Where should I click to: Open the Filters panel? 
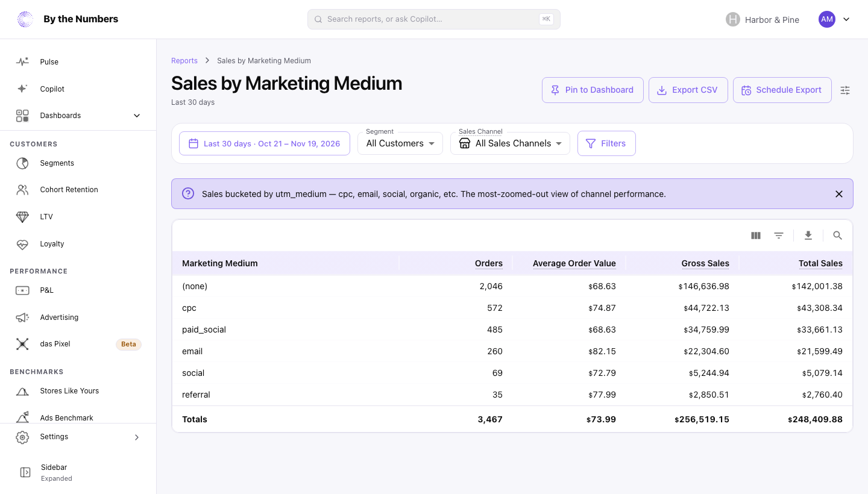606,143
